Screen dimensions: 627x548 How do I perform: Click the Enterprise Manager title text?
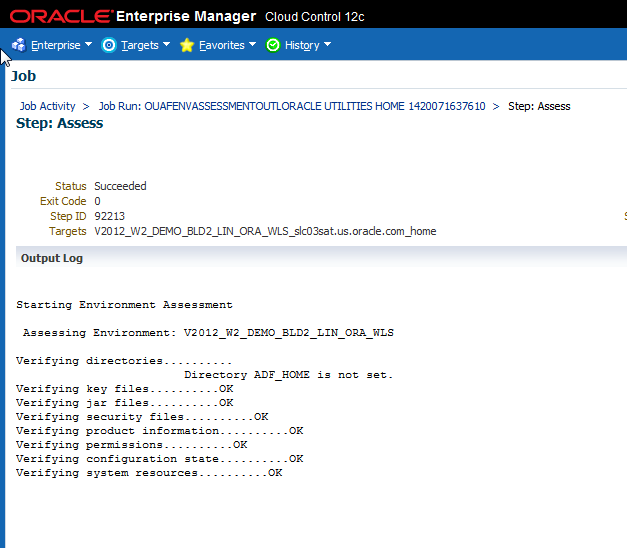point(186,16)
